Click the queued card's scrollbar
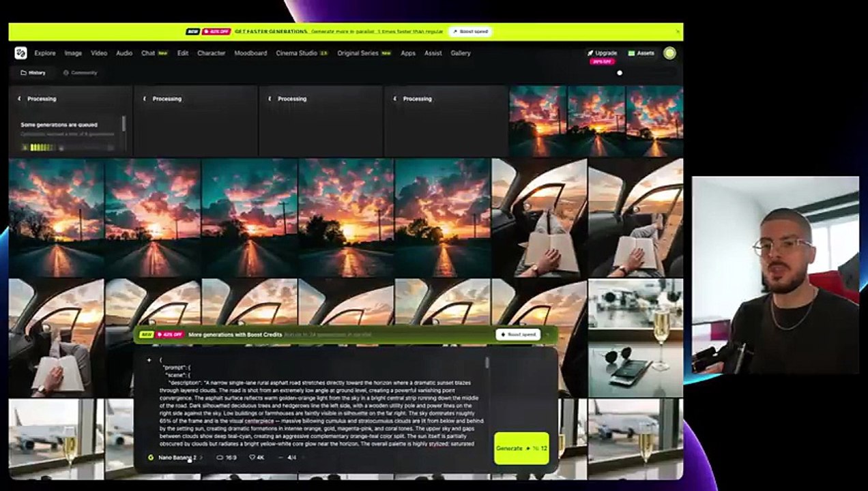Screen dimensions: 868x491 (124, 123)
